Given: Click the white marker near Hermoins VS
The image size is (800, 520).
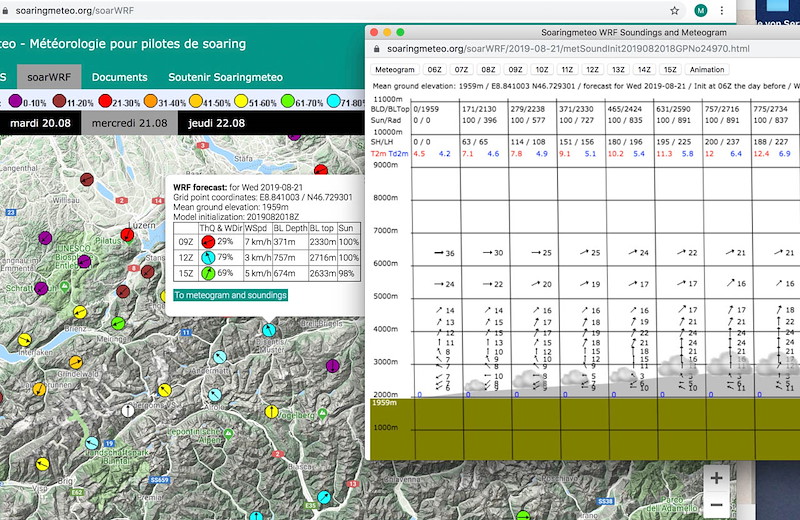Looking at the screenshot, I should (128, 410).
